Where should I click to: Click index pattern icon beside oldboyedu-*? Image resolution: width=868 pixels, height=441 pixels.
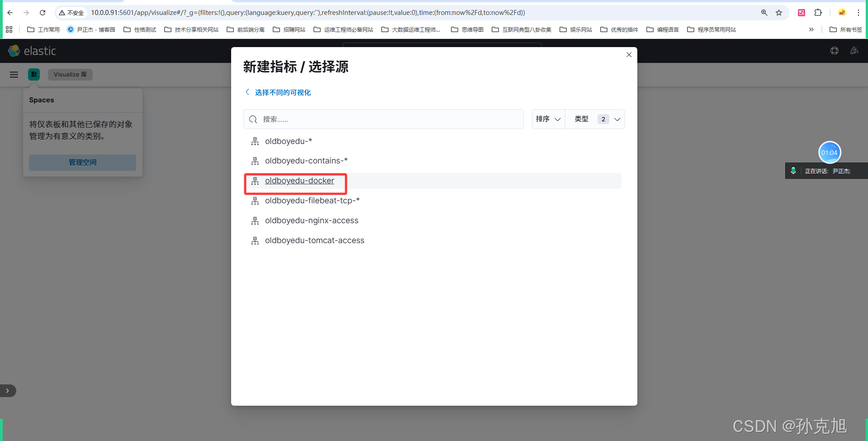255,141
